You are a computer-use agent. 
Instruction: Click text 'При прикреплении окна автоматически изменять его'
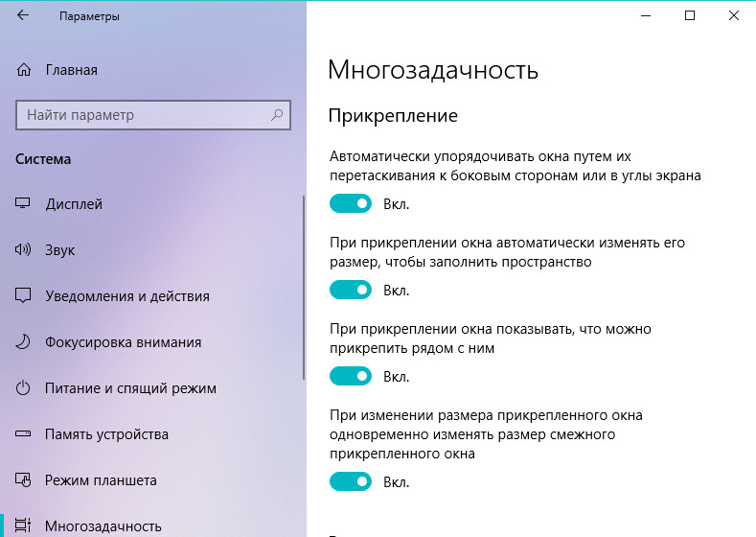tap(507, 243)
